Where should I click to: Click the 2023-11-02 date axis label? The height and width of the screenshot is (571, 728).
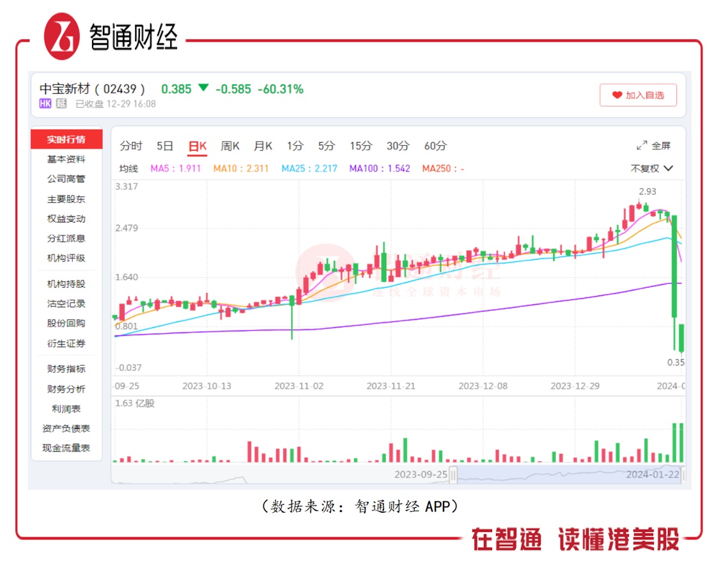298,386
